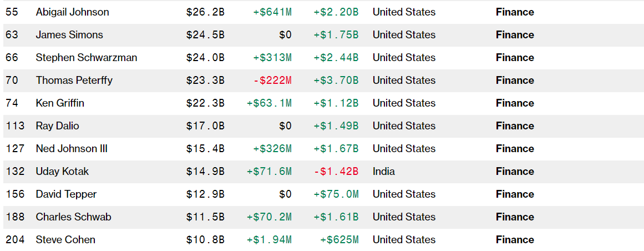The height and width of the screenshot is (251, 644).
Task: Click Uday Kotak's -$1.42B YTD change
Action: pyautogui.click(x=336, y=171)
